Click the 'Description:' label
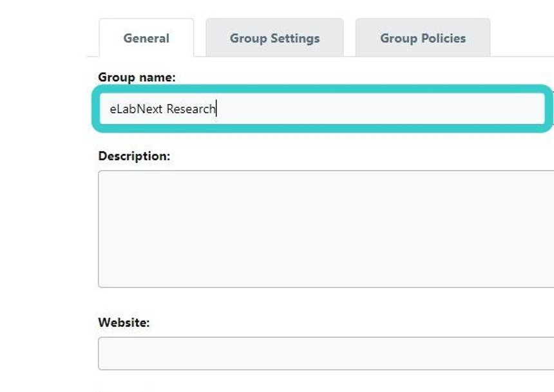Image resolution: width=554 pixels, height=392 pixels. 134,156
